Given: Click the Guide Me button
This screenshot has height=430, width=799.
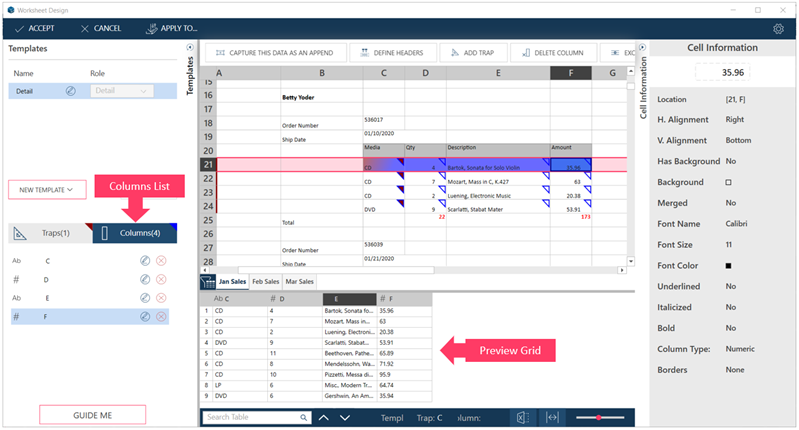Looking at the screenshot, I should [92, 414].
